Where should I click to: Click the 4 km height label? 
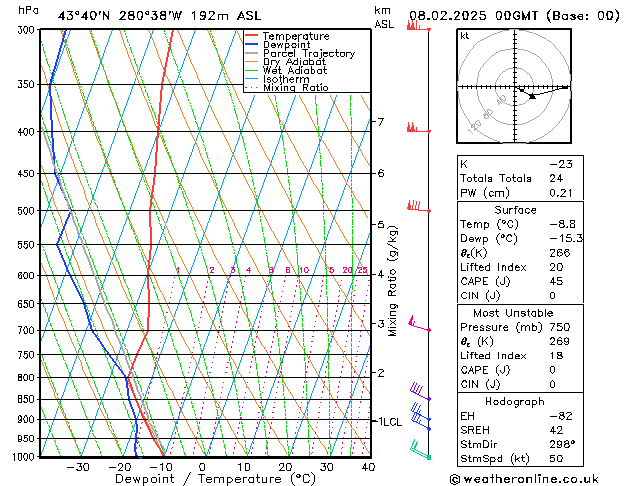click(381, 275)
